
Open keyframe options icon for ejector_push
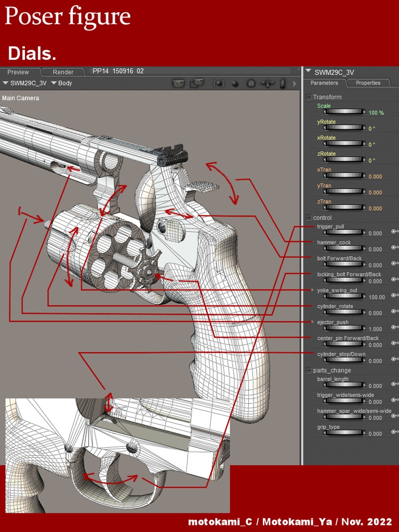[395, 327]
